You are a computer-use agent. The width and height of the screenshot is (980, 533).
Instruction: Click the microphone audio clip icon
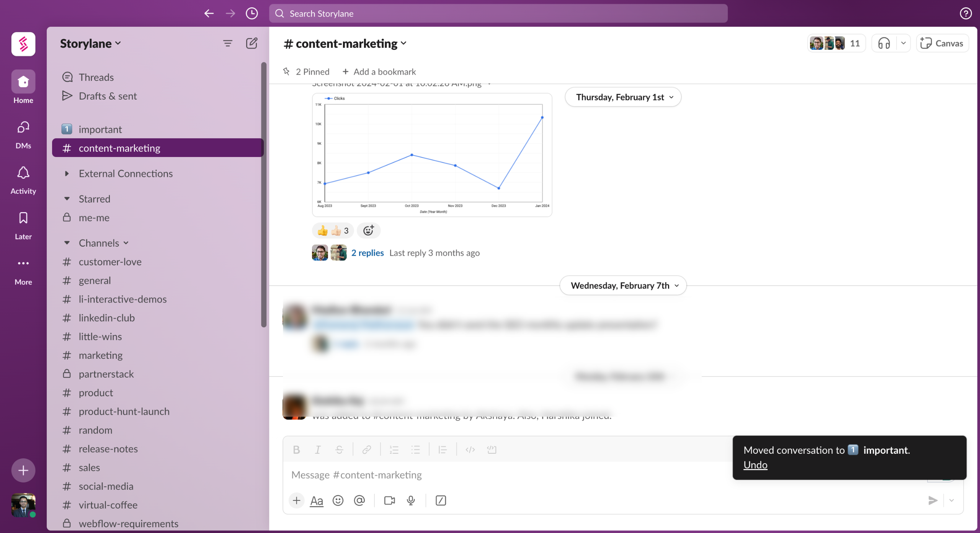pyautogui.click(x=411, y=500)
